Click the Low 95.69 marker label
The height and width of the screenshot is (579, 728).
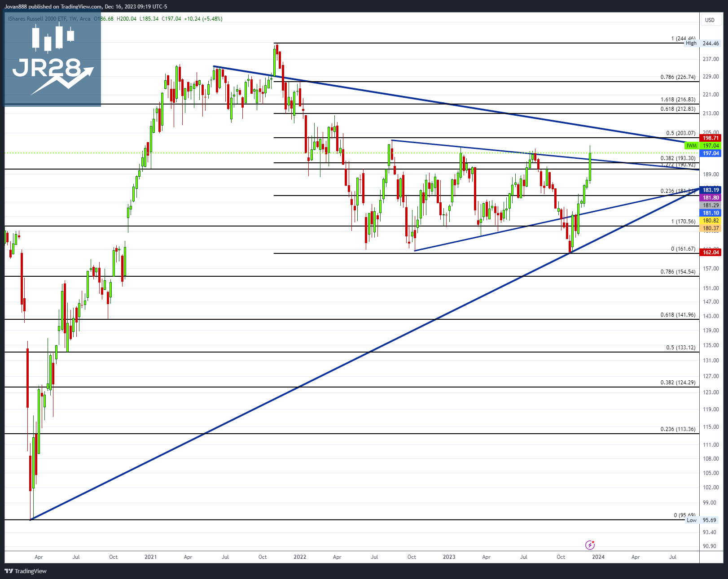coord(702,520)
